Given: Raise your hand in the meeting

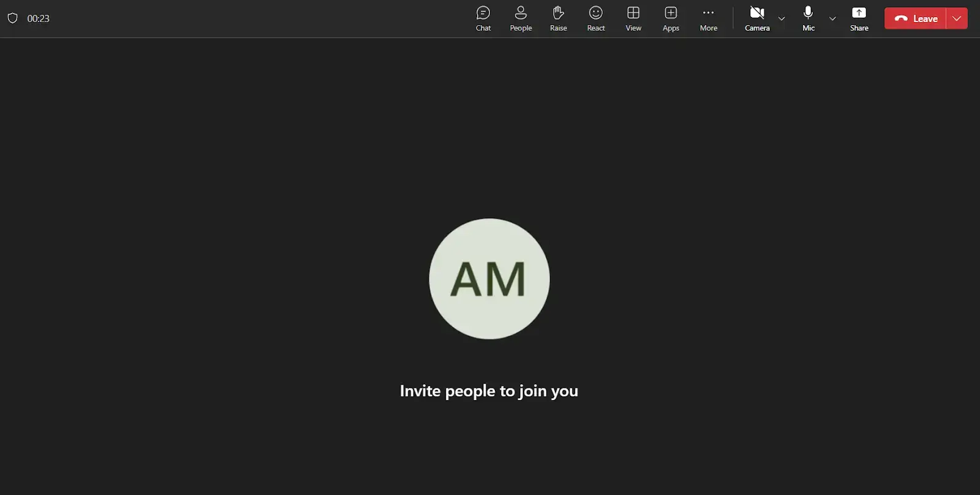Looking at the screenshot, I should click(558, 18).
